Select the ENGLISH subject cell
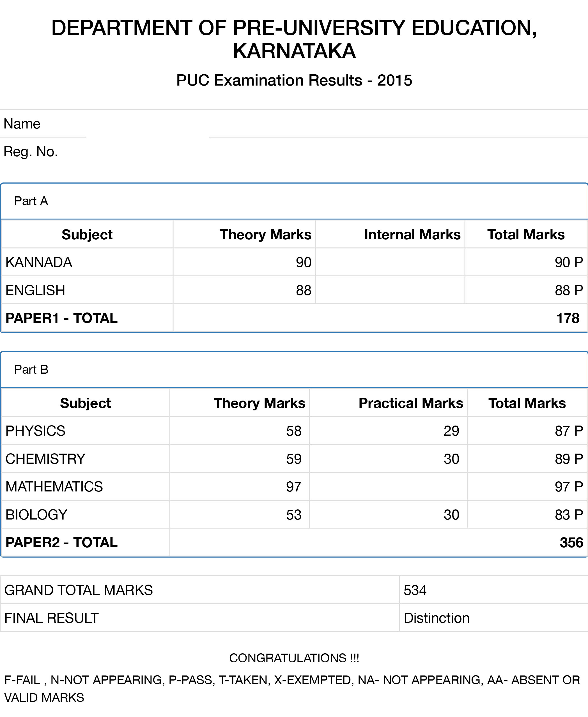 35,290
